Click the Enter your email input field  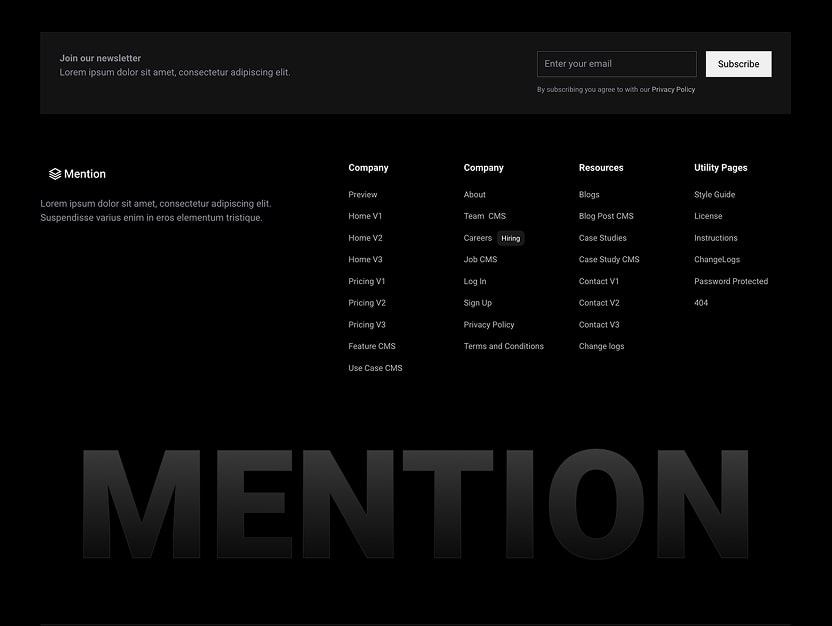pos(616,63)
